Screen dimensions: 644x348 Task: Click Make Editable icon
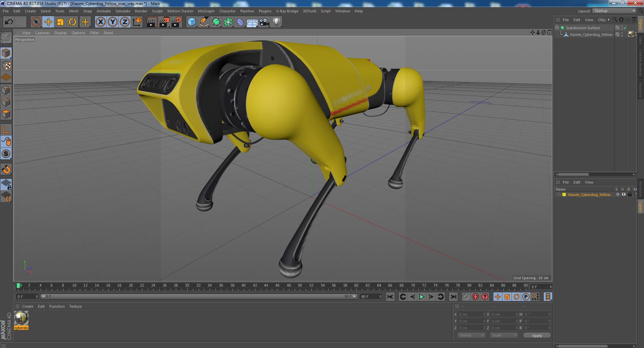(x=6, y=38)
